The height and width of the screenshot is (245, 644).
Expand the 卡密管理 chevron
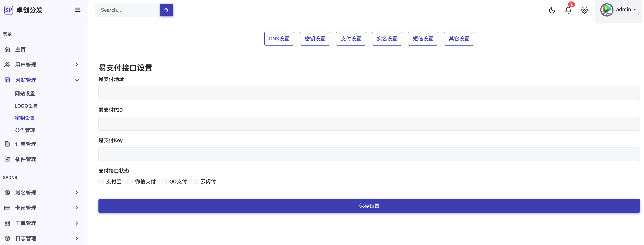point(77,208)
